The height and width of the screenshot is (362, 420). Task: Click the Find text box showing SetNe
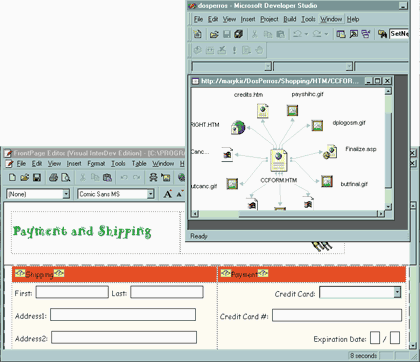[x=399, y=34]
